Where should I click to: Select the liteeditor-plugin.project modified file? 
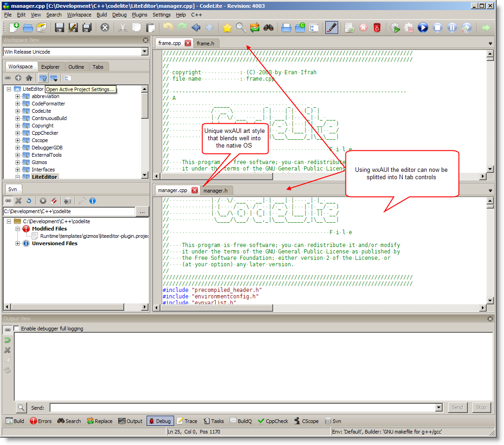[x=94, y=236]
